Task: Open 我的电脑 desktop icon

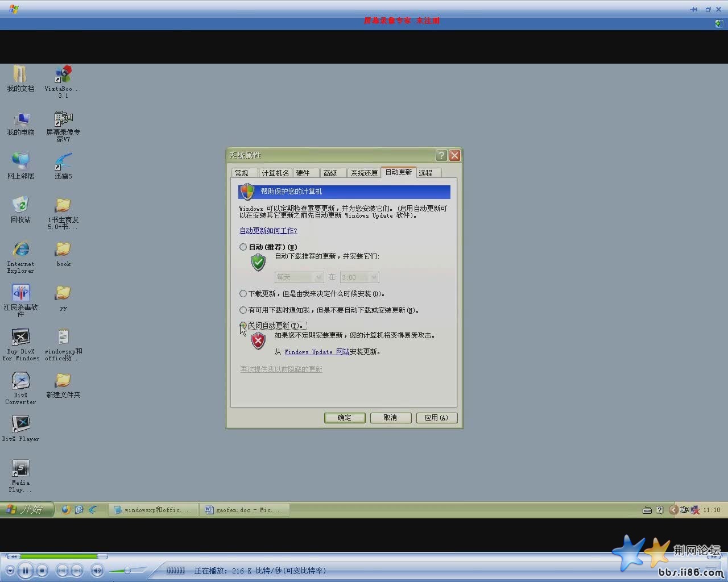Action: (20, 119)
